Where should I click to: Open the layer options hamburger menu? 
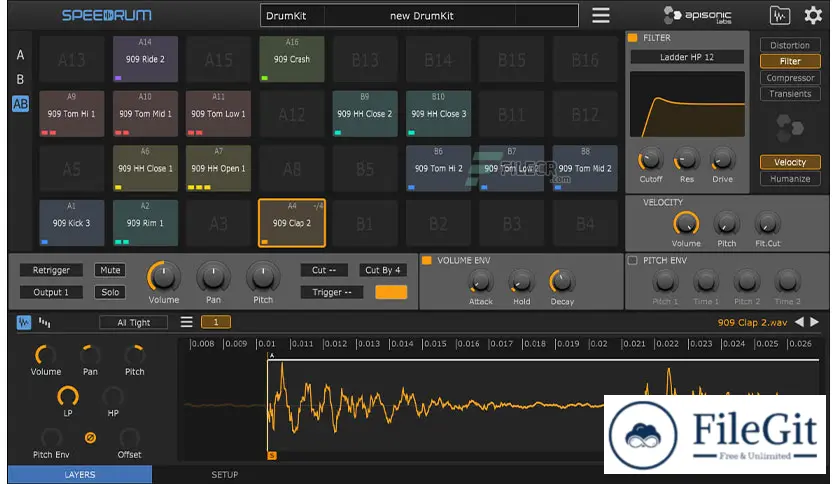point(186,322)
